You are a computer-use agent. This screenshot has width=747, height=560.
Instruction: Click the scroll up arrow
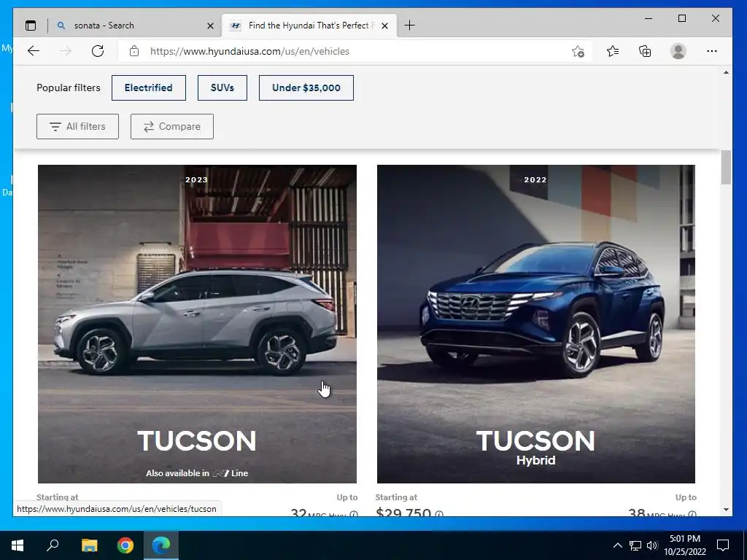pyautogui.click(x=726, y=72)
